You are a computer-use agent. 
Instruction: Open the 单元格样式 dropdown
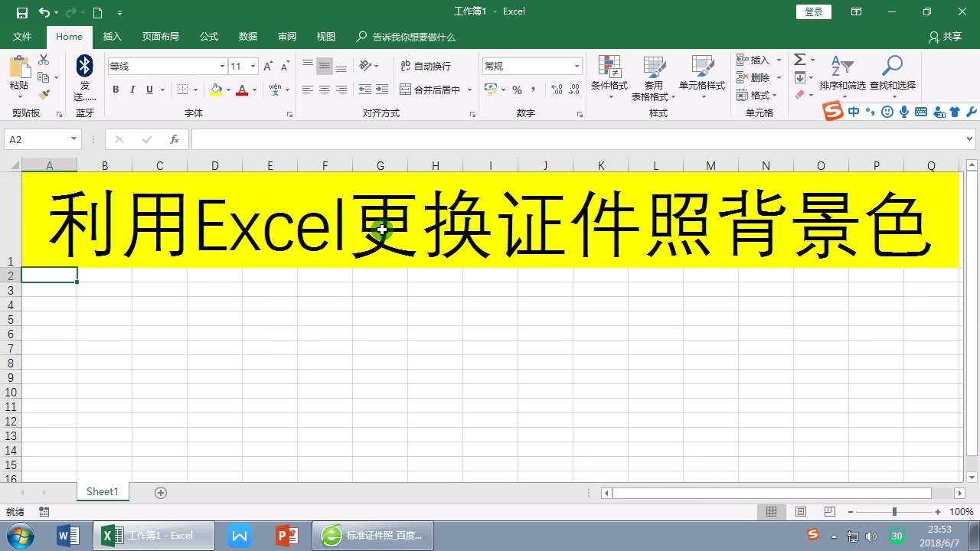[x=701, y=78]
